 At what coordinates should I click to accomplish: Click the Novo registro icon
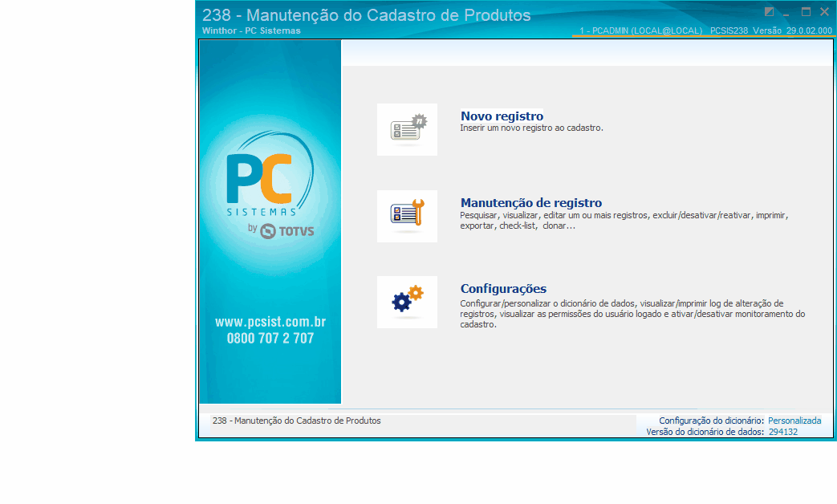pyautogui.click(x=408, y=130)
